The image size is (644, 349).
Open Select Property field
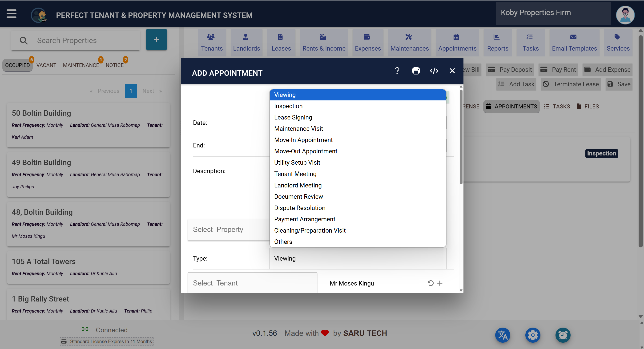[229, 229]
